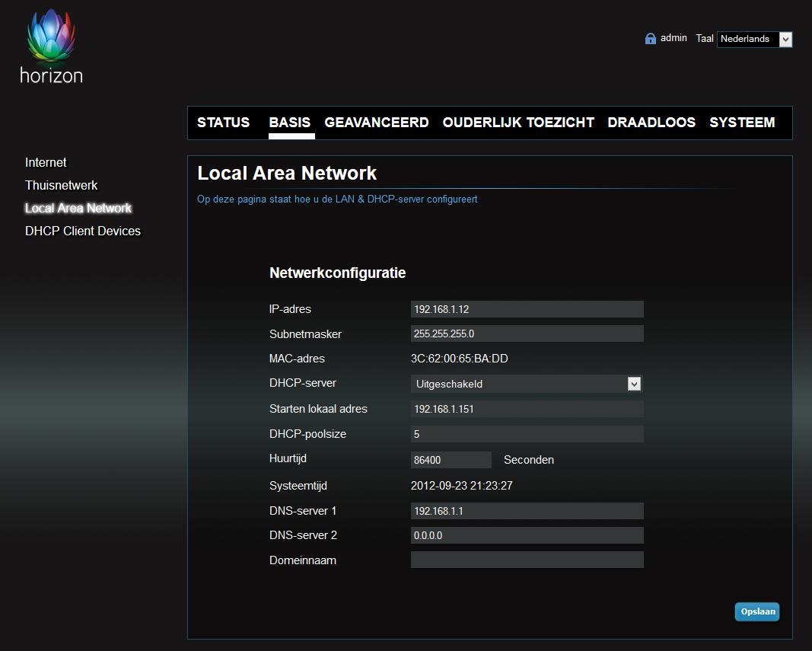Viewport: 812px width, 651px height.
Task: Expand the DHCP-server dropdown
Action: [527, 384]
